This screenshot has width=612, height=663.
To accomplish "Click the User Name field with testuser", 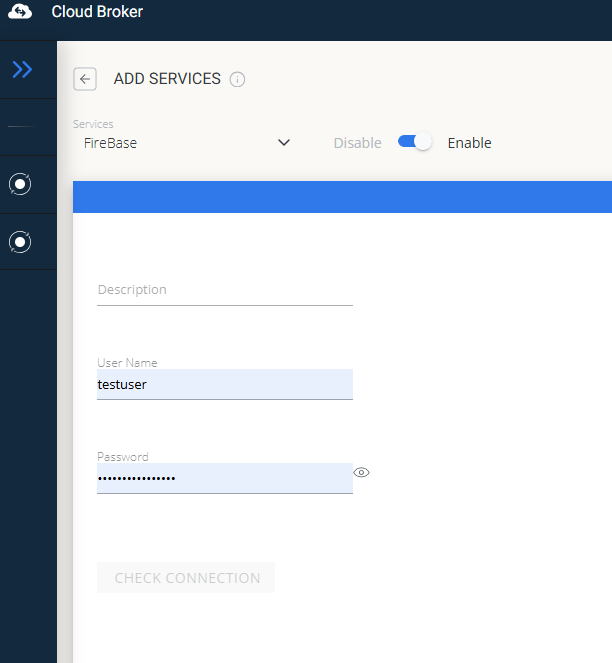I will click(x=224, y=384).
